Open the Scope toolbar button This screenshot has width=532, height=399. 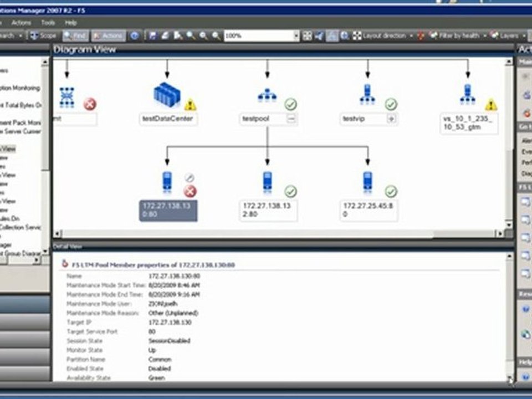[43, 35]
